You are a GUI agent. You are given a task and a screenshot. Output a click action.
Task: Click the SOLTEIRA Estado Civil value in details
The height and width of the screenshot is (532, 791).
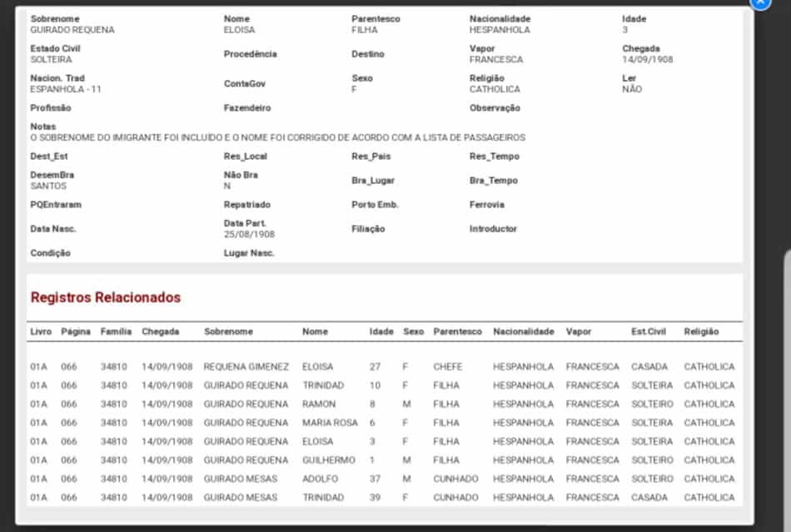51,59
